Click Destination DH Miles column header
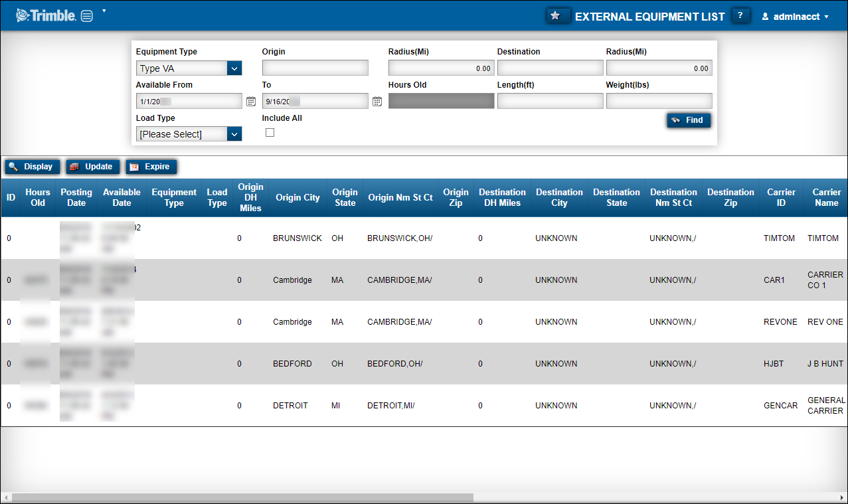 point(502,197)
